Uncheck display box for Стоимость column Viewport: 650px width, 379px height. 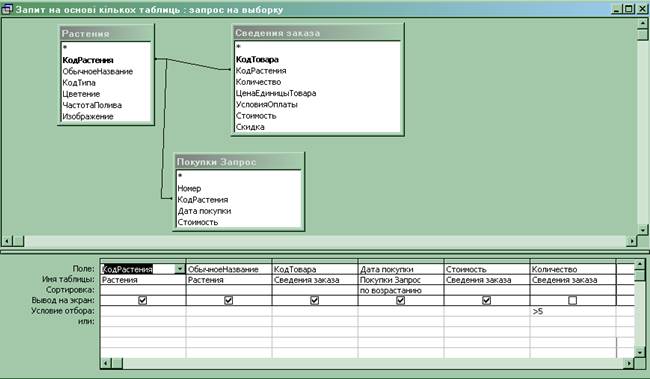487,300
